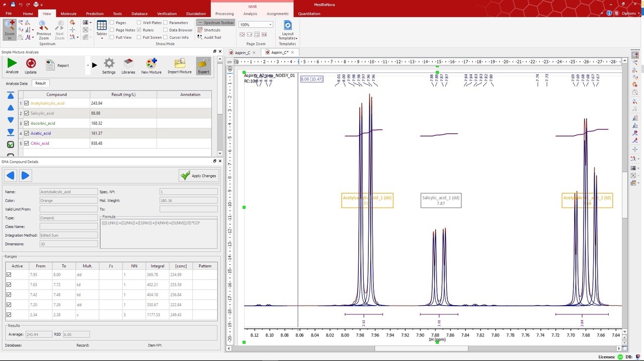Viewport: 644px width, 361px height.
Task: Move the selected compound up
Action: (11, 108)
